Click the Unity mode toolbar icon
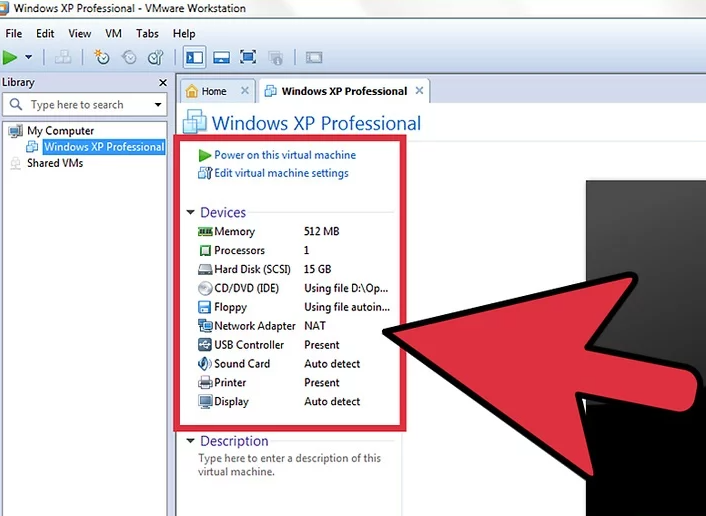Viewport: 706px width, 516px height. 276,57
